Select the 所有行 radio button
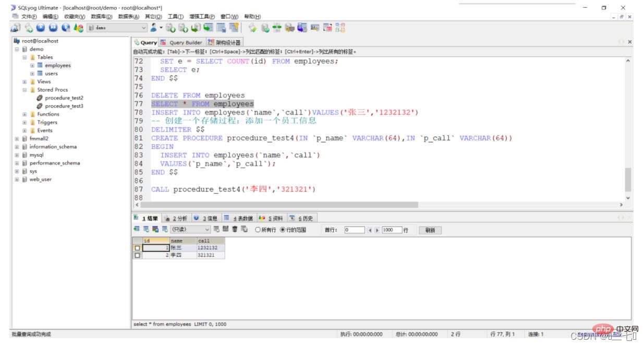 (x=258, y=230)
